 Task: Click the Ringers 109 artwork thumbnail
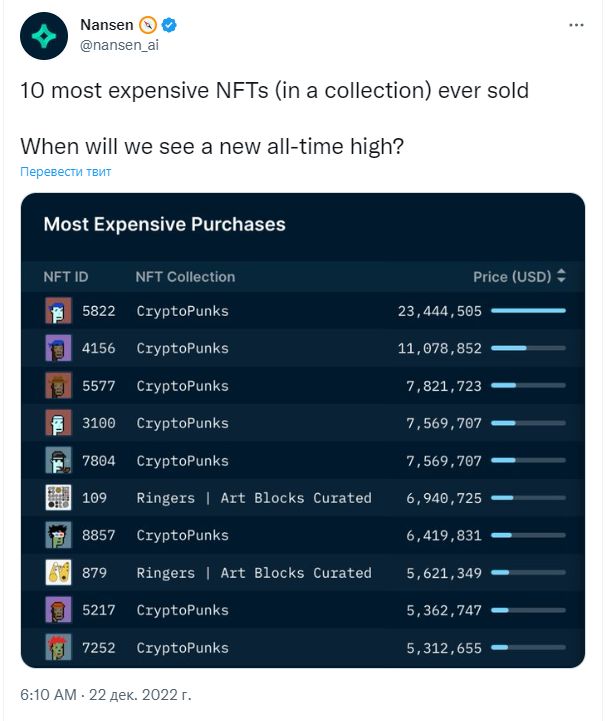click(x=58, y=498)
